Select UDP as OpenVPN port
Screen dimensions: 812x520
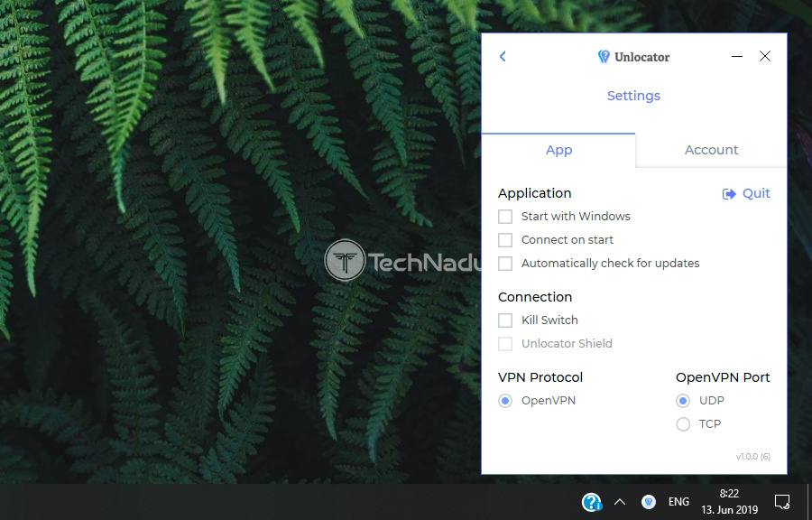(683, 401)
